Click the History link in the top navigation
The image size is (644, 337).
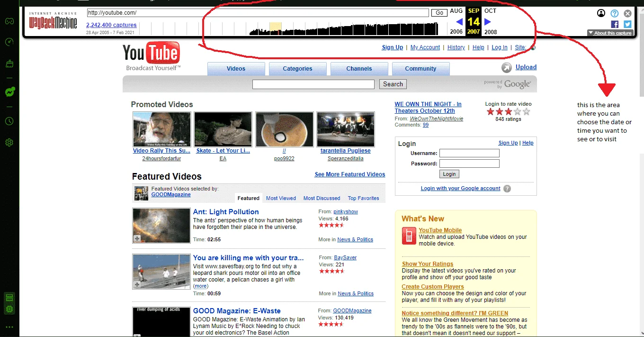pyautogui.click(x=456, y=47)
